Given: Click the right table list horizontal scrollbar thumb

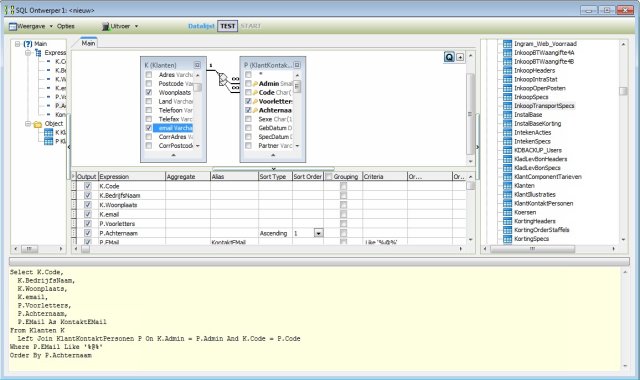Looking at the screenshot, I should coord(532,249).
